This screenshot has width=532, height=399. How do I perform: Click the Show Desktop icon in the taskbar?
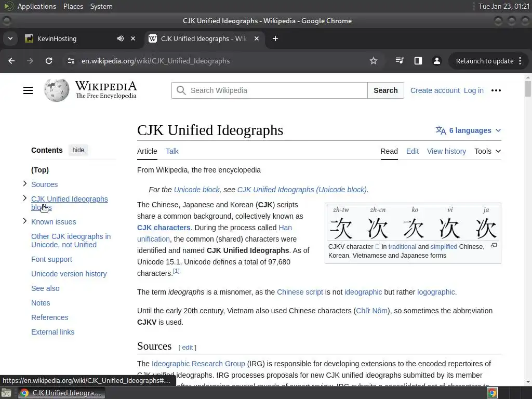coord(6,393)
